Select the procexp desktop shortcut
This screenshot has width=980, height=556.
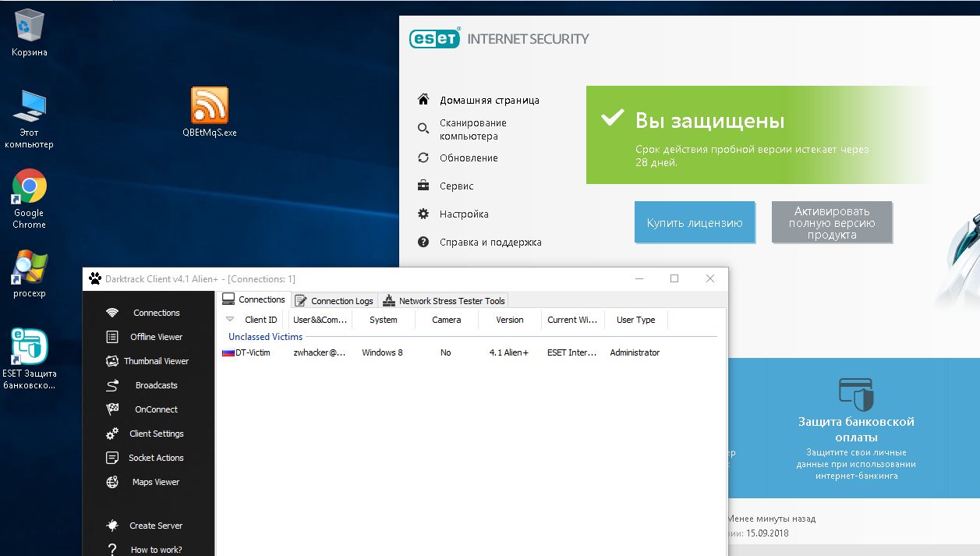30,274
